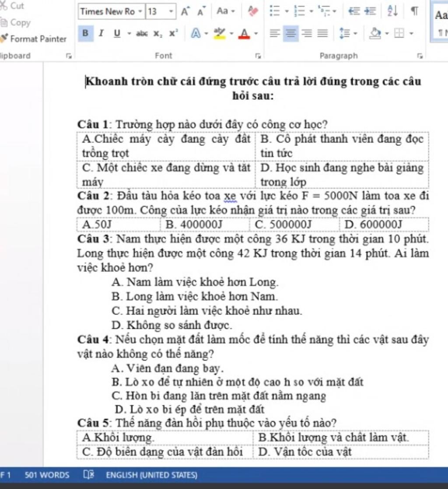Click the Copy command

(16, 22)
